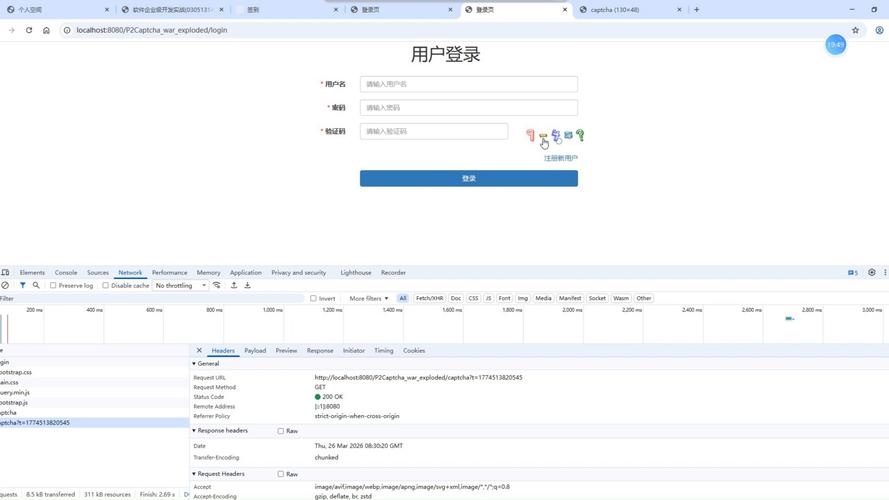Show the Preview tab of the request
889x500 pixels.
pyautogui.click(x=286, y=351)
